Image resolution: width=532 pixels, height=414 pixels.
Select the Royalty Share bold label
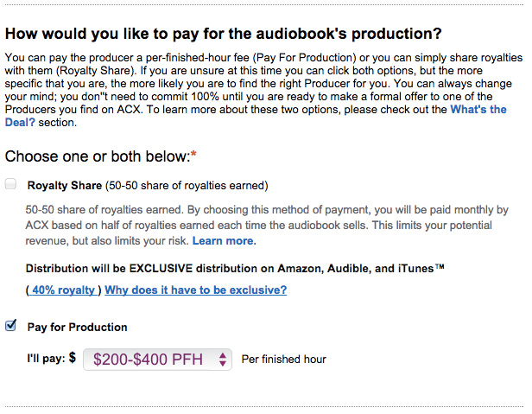[65, 186]
